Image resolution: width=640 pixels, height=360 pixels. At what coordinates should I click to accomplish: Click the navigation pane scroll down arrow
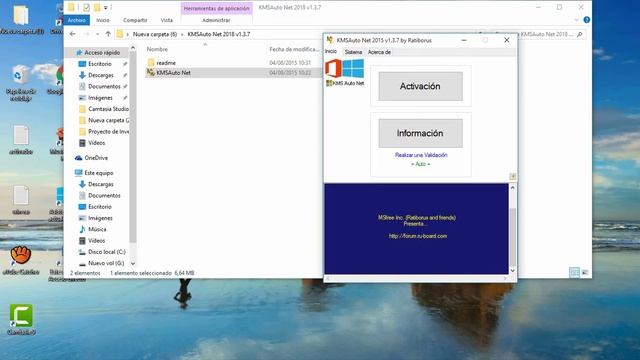pyautogui.click(x=133, y=264)
